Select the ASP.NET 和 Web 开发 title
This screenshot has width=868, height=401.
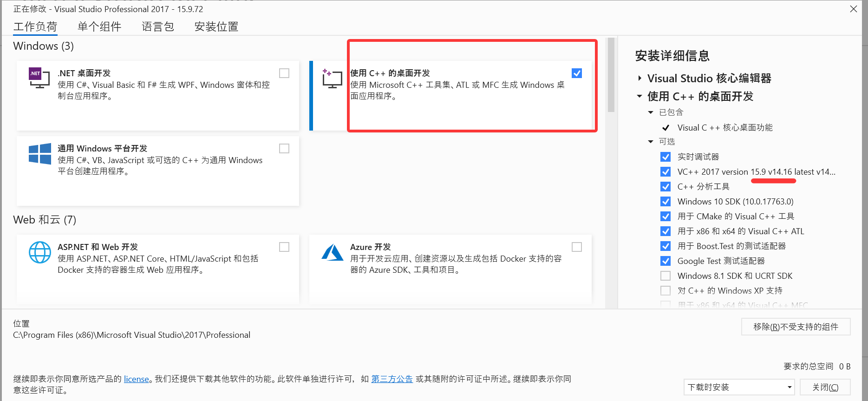pyautogui.click(x=98, y=247)
